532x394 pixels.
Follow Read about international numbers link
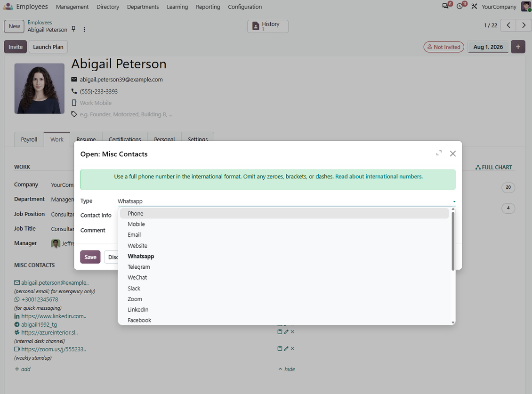click(x=379, y=177)
